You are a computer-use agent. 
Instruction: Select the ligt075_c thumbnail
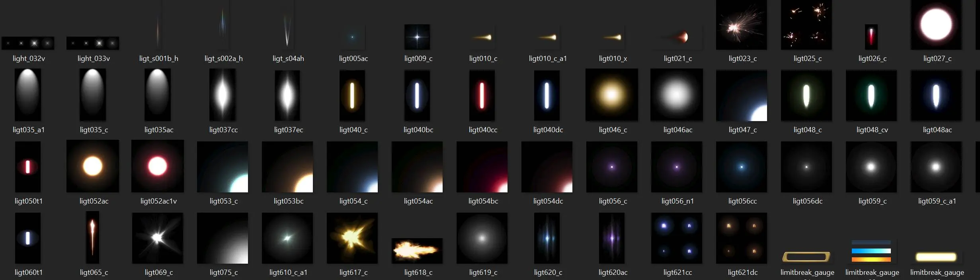coord(223,238)
